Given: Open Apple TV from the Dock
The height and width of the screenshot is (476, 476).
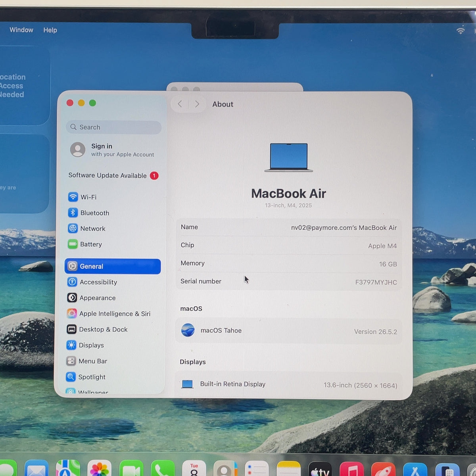Looking at the screenshot, I should pyautogui.click(x=320, y=469).
